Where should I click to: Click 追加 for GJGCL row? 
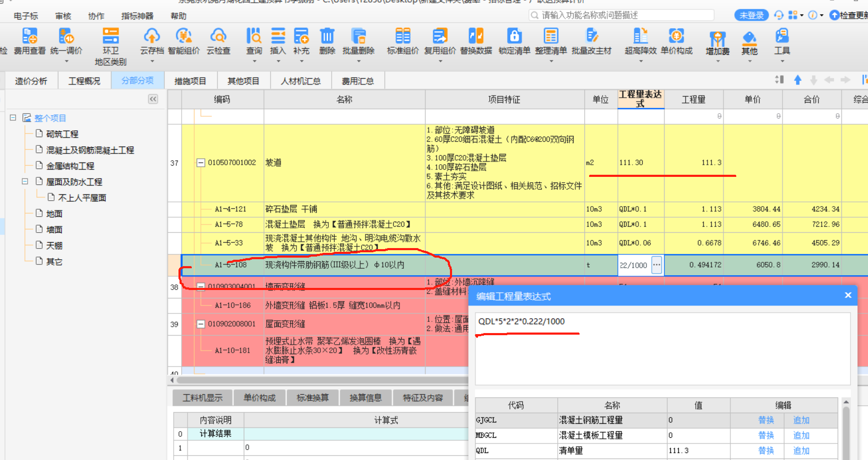801,420
